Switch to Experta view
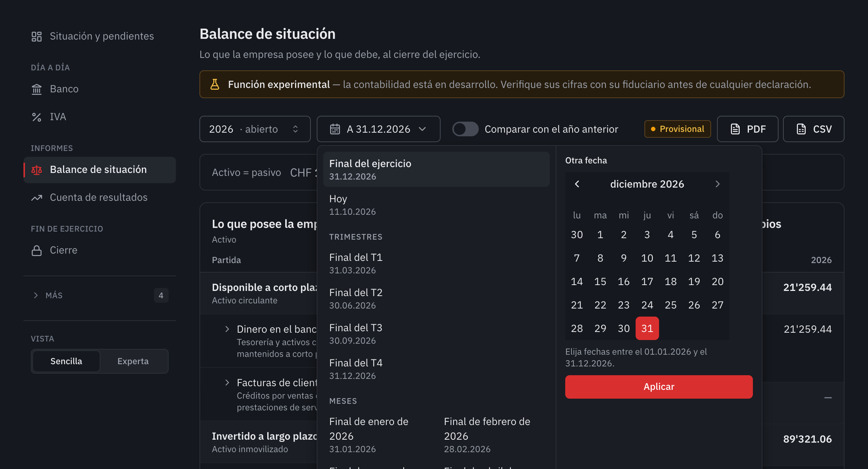868x469 pixels. click(133, 361)
